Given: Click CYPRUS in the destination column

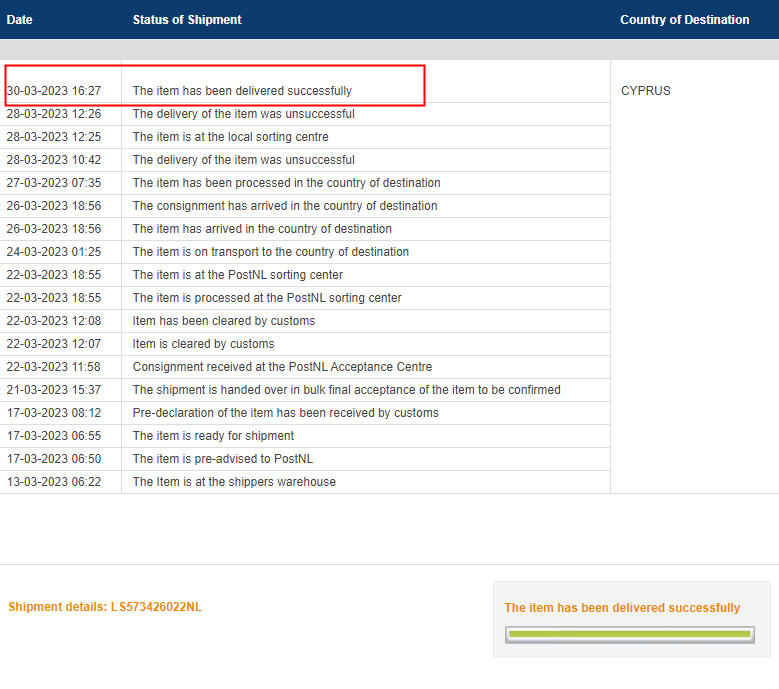Looking at the screenshot, I should pos(646,91).
